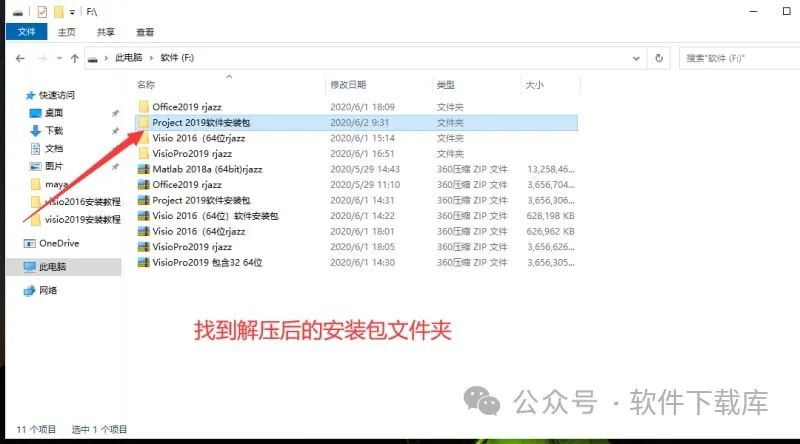Expand address bar history dropdown

pos(636,58)
